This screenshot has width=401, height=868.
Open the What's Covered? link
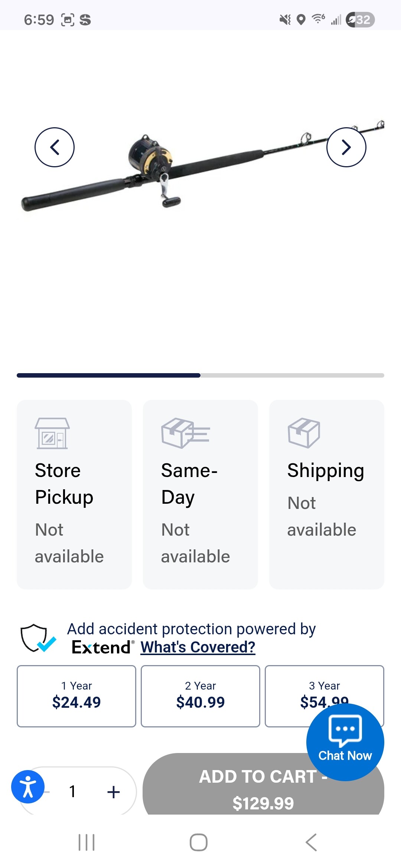coord(198,647)
